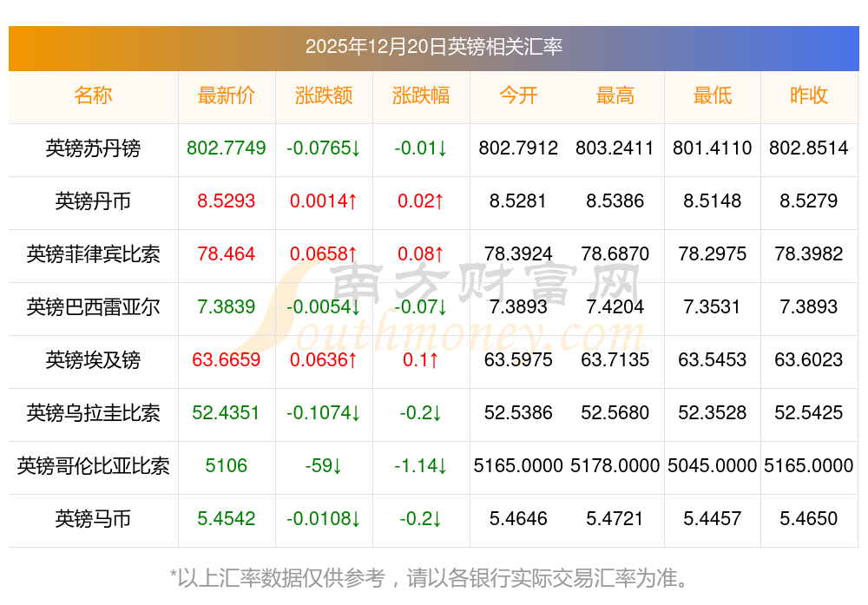Click opening value 5.4646
Screen dimensions: 868x605
pos(518,519)
